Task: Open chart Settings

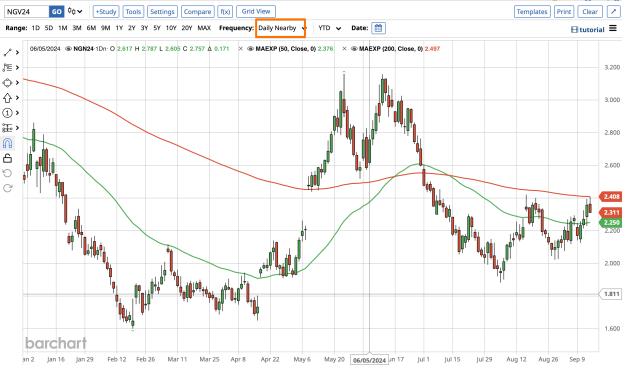Action: tap(162, 12)
